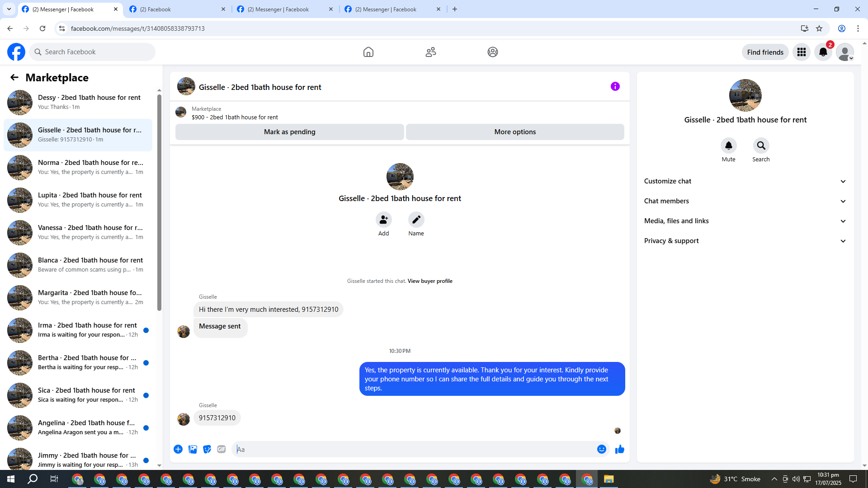Open the account profile avatar menu
The height and width of the screenshot is (488, 868).
[x=845, y=52]
